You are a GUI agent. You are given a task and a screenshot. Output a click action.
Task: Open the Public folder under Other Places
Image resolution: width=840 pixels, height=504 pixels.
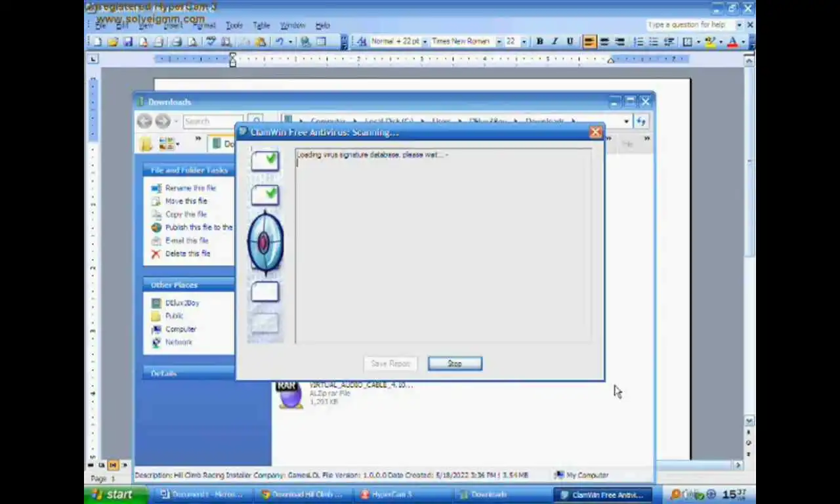pos(174,316)
